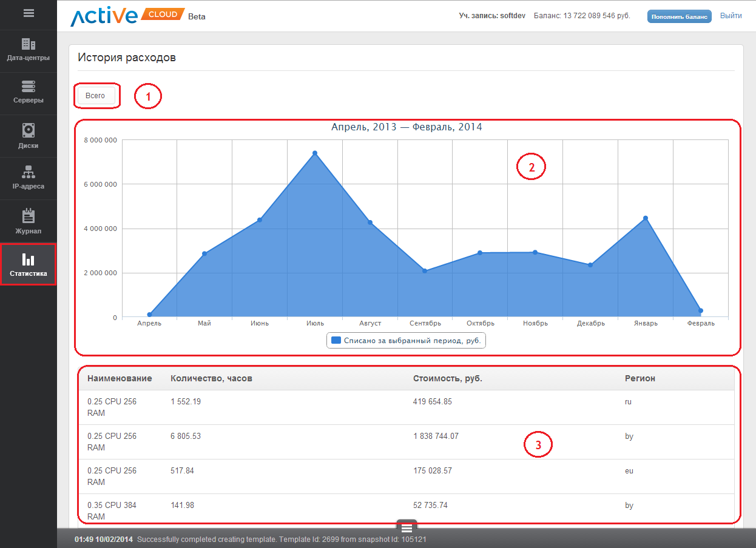Click the Июль peak data point

coord(315,153)
